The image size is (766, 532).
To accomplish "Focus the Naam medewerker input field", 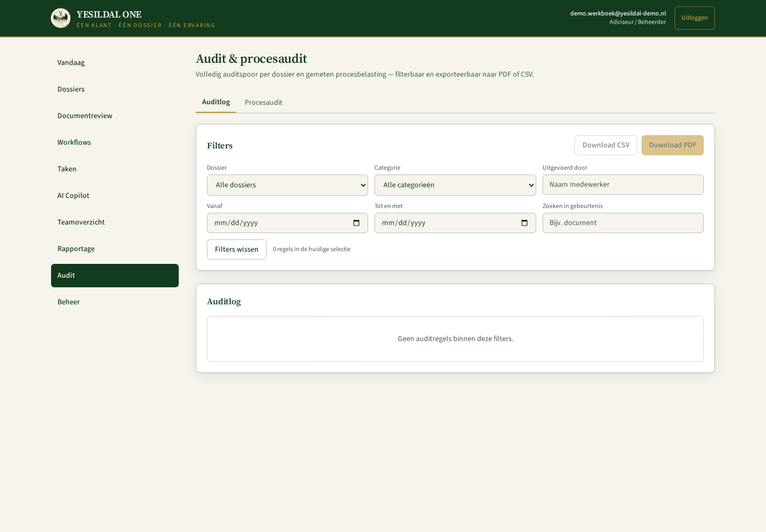I will pos(623,185).
